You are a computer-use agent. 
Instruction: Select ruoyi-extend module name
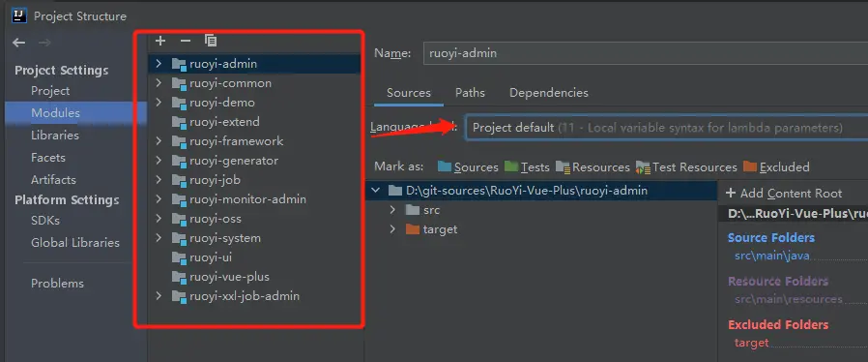224,122
